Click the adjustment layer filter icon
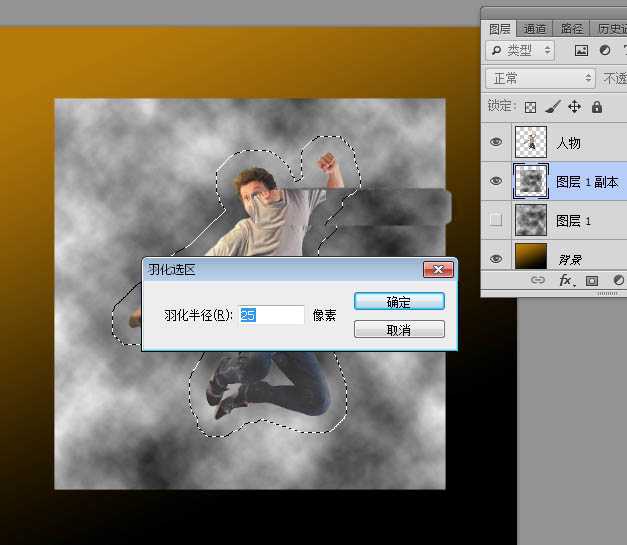 (604, 50)
